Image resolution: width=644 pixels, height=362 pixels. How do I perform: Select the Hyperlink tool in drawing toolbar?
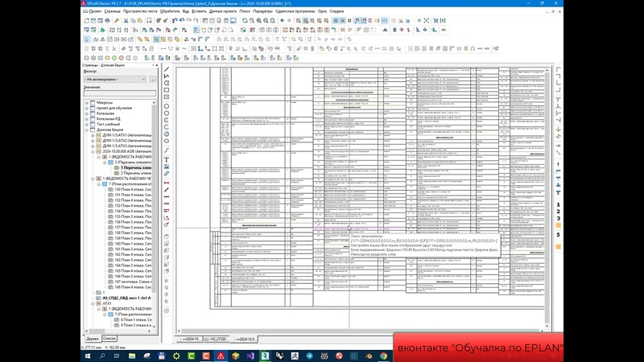[167, 174]
